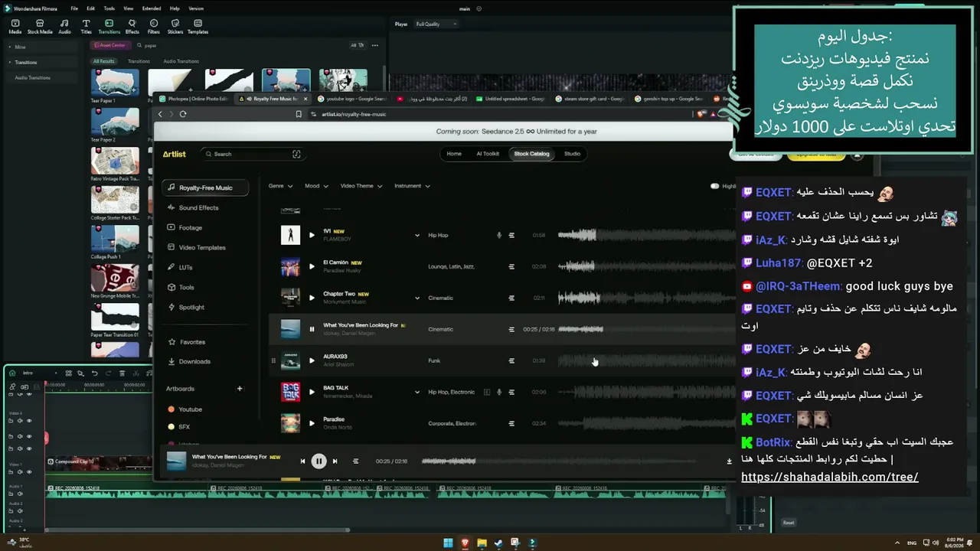Screen dimensions: 980x551
Task: Toggle the Highlights switch on Artlist
Action: tap(714, 186)
